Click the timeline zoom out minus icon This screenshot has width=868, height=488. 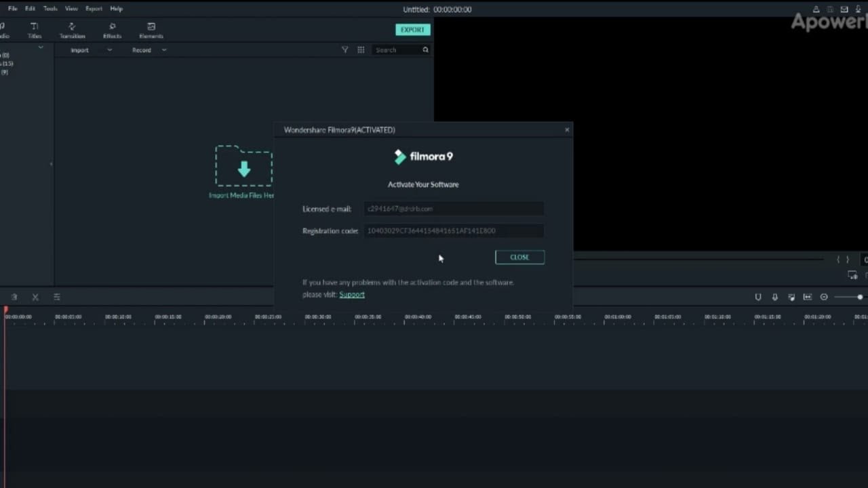coord(824,297)
